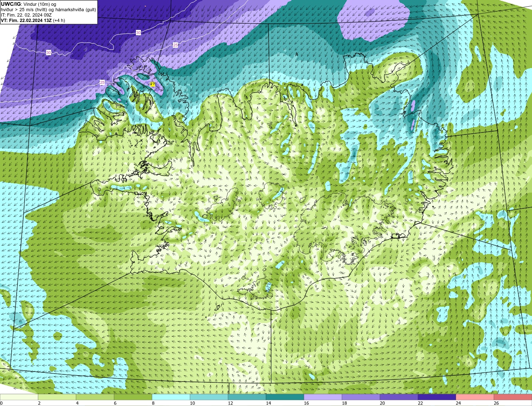
Task: Pick the 22–24 m/s dark indigo legend swatch
Action: point(437,397)
